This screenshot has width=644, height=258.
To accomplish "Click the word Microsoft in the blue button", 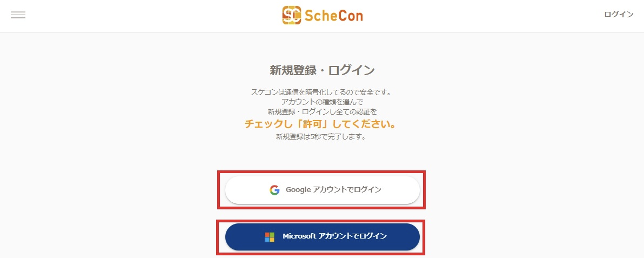I will (299, 237).
